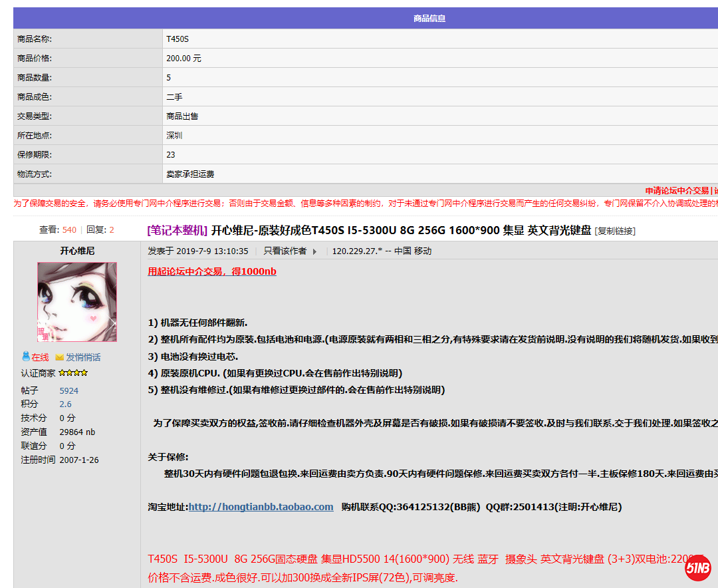Image resolution: width=718 pixels, height=588 pixels.
Task: Expand the arrow next to 只看该作者
Action: (x=314, y=251)
